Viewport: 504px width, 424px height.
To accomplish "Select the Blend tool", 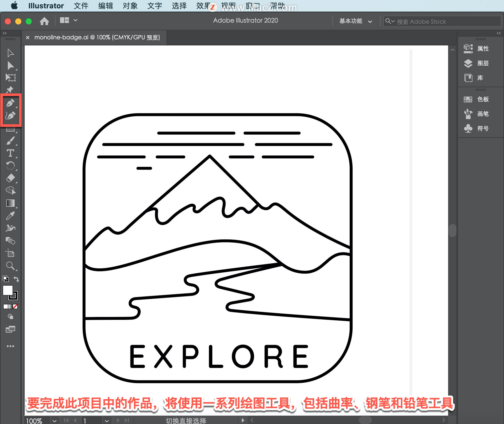I will (x=10, y=241).
